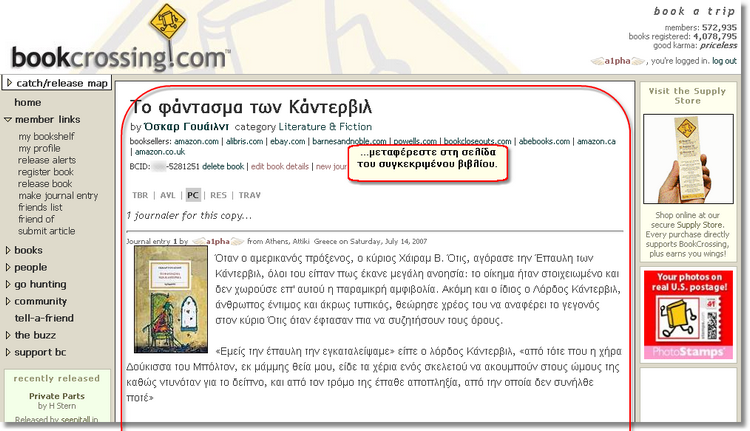The width and height of the screenshot is (750, 431).
Task: Click the edit book details link
Action: [x=280, y=166]
